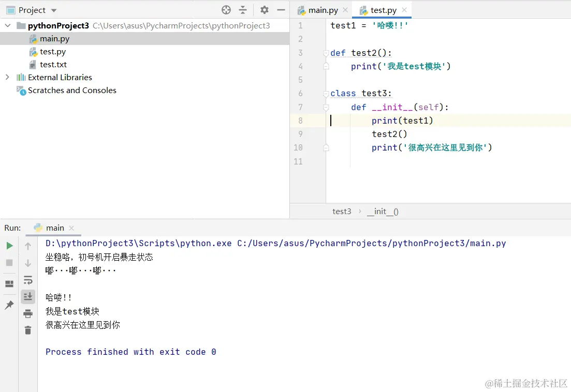
Task: Click the test1 assignment line
Action: pos(369,25)
